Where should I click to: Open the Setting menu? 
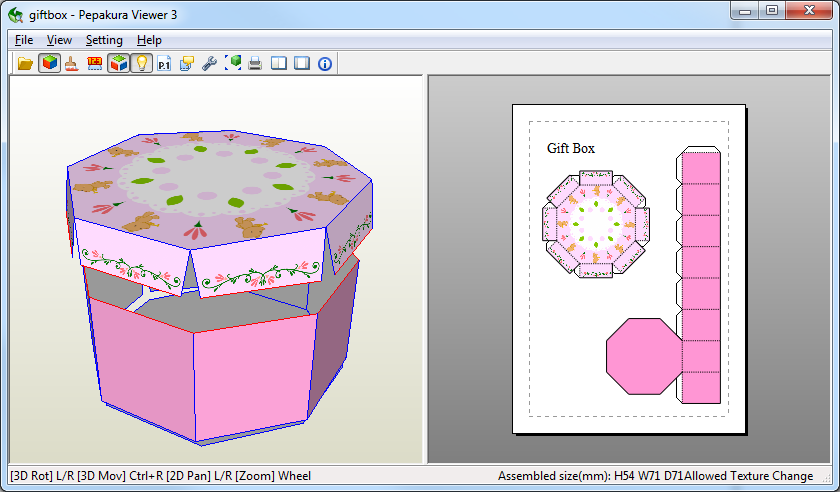pyautogui.click(x=104, y=40)
